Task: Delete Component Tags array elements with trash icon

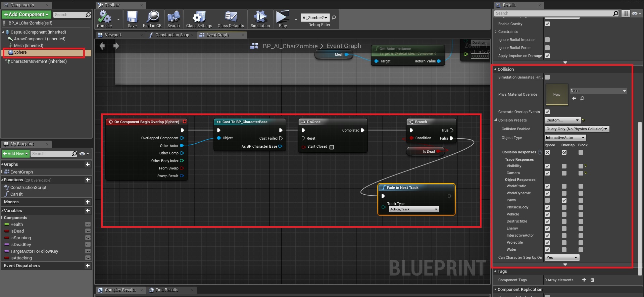Action: [592, 280]
